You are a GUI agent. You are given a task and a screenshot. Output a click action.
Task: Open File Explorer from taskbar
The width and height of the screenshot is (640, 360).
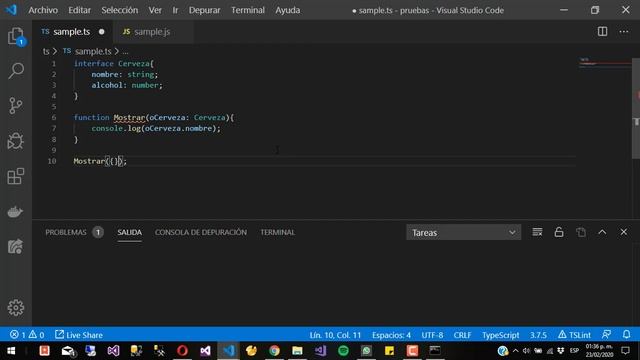coord(297,351)
